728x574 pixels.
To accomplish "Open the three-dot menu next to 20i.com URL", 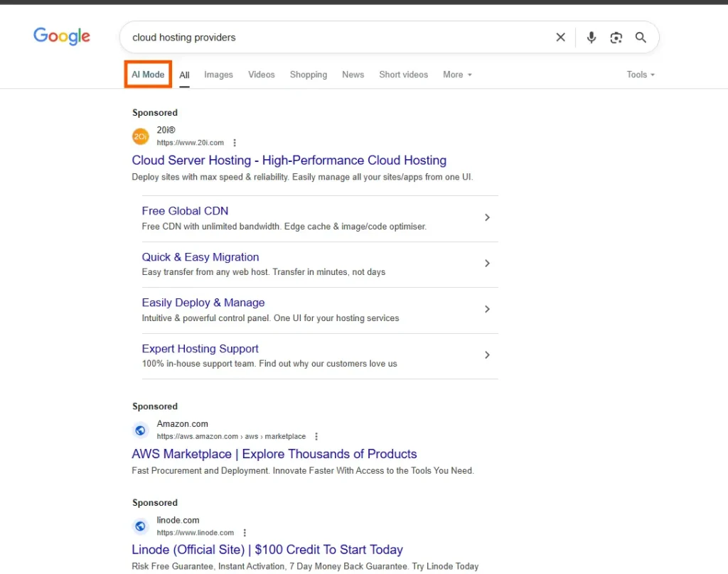I will 235,143.
